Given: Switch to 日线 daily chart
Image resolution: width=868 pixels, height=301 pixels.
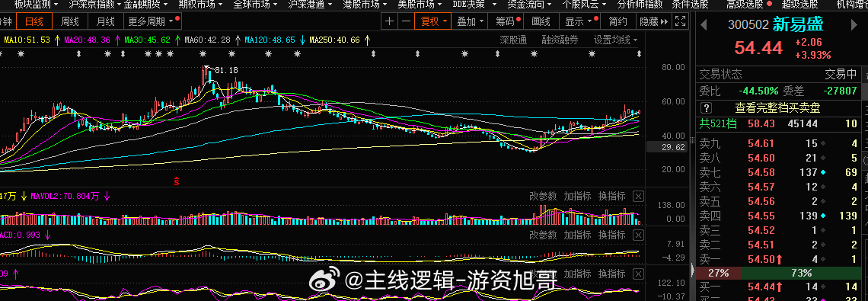Looking at the screenshot, I should coord(34,21).
